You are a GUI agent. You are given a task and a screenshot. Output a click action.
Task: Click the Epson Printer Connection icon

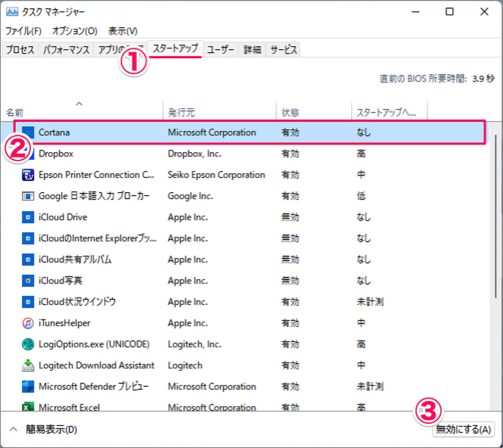coord(28,175)
